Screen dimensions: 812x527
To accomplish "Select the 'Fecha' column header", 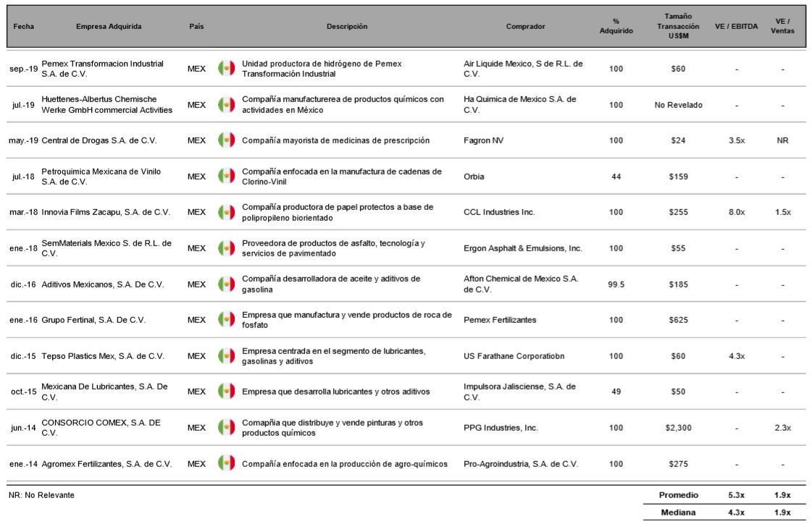I will pyautogui.click(x=24, y=26).
